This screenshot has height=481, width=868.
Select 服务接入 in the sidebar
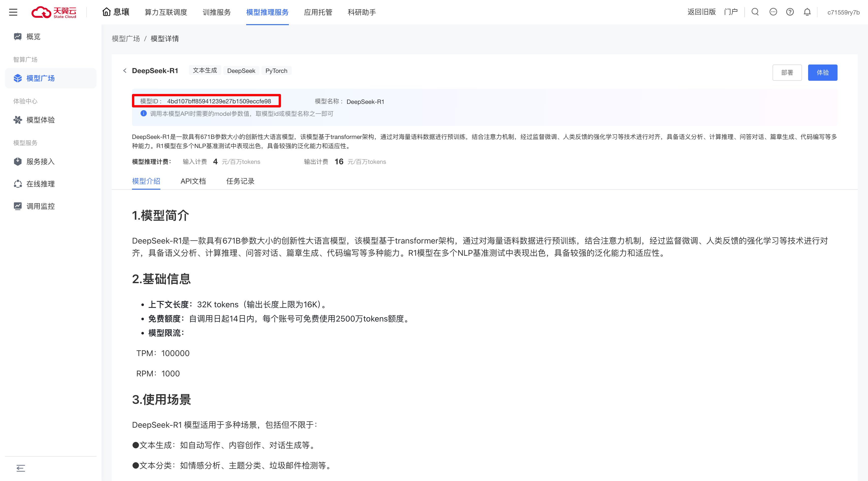[40, 162]
